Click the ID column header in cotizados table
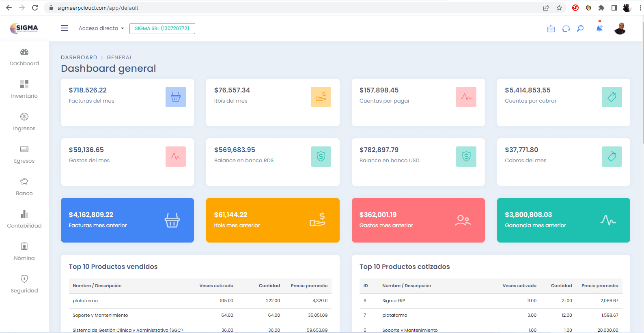Viewport: 644px width, 333px height. coord(366,286)
